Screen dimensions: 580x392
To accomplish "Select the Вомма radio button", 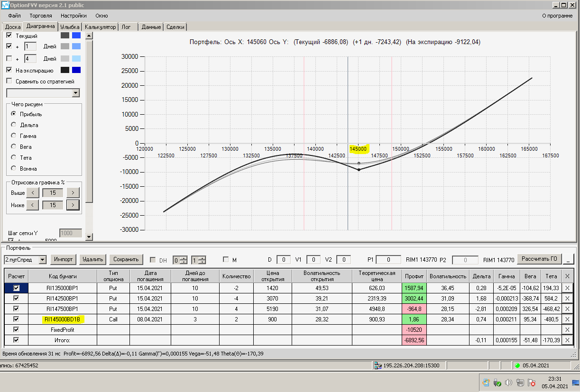I will point(13,168).
